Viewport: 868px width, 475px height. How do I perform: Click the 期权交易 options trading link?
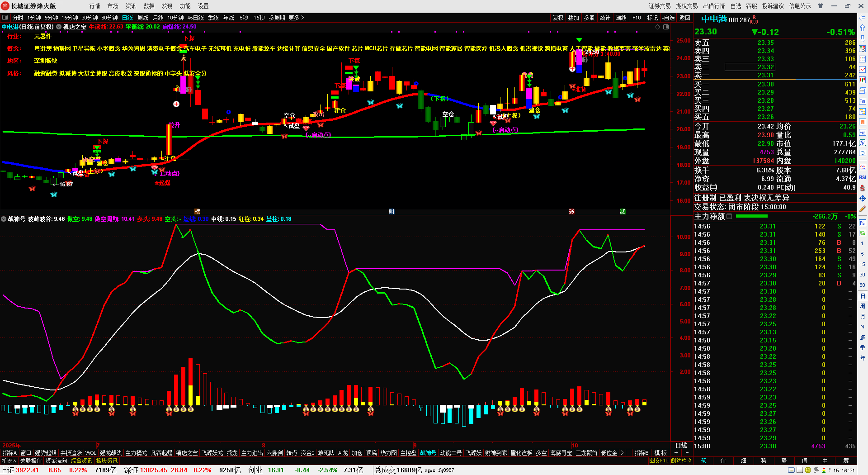[x=687, y=6]
